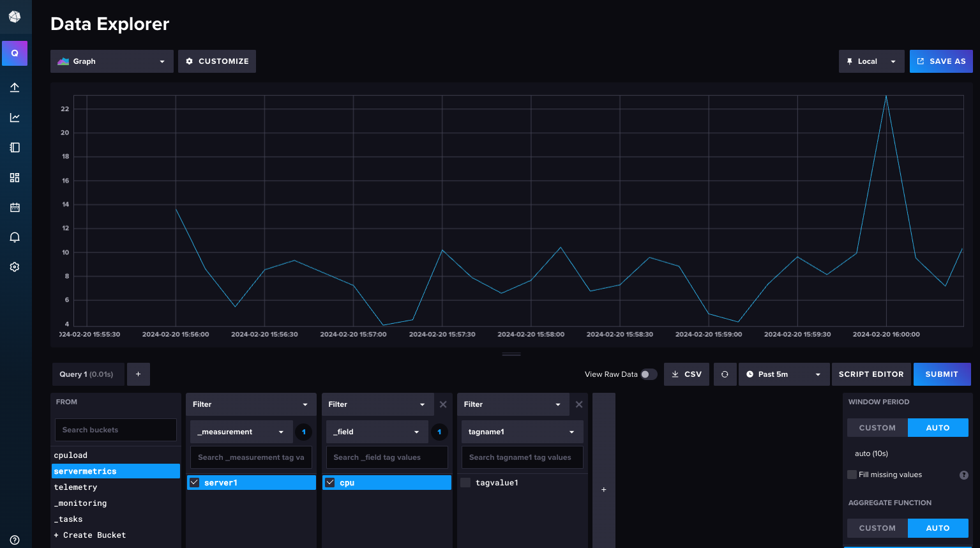
Task: Click the Search buckets input field
Action: tap(115, 430)
